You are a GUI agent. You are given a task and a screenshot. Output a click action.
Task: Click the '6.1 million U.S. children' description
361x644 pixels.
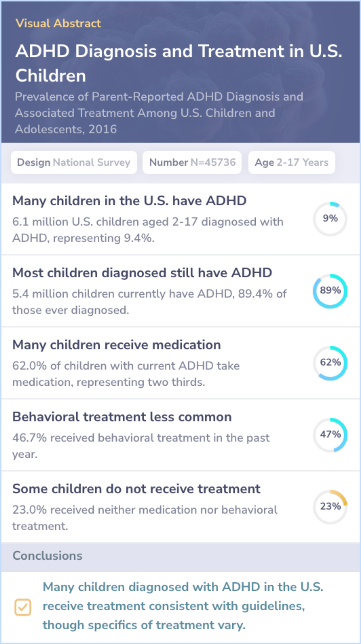(x=147, y=230)
